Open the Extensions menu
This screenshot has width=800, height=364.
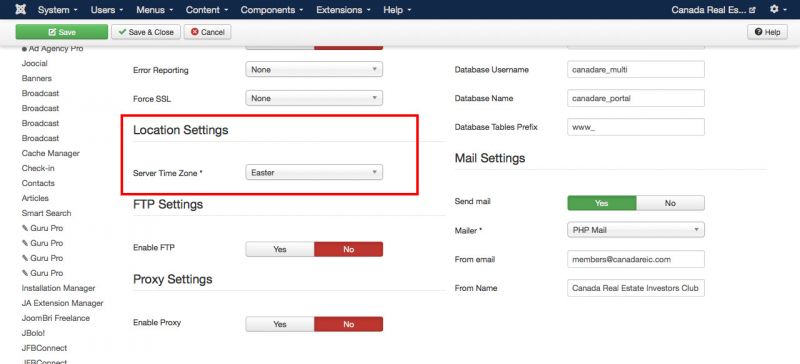[343, 10]
